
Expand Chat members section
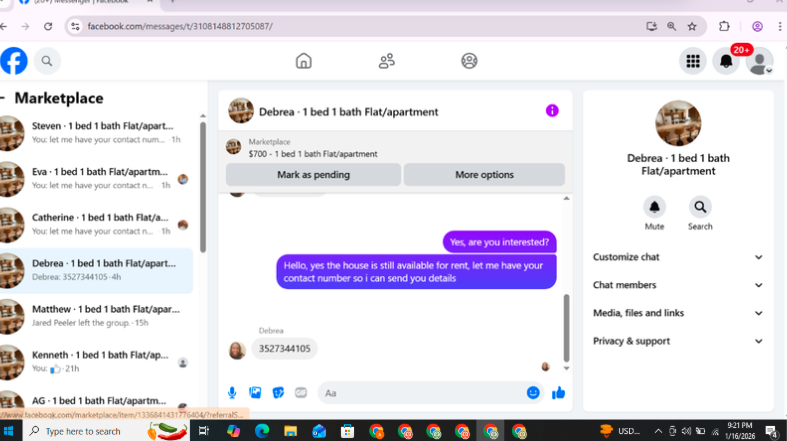[x=678, y=285]
